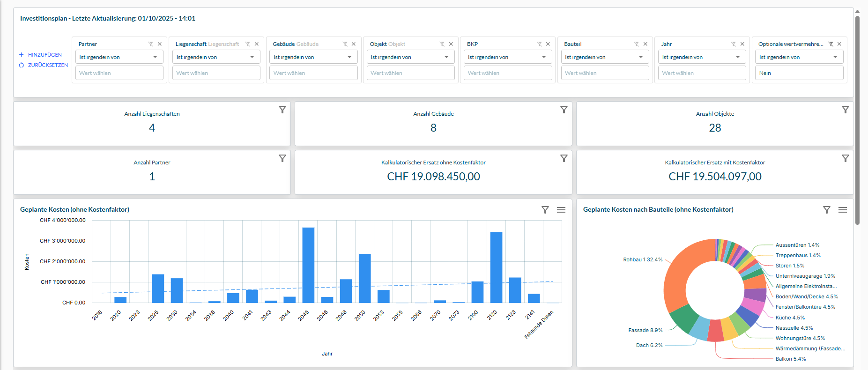Click the vertical page scrollbar
The width and height of the screenshot is (868, 370).
857,117
